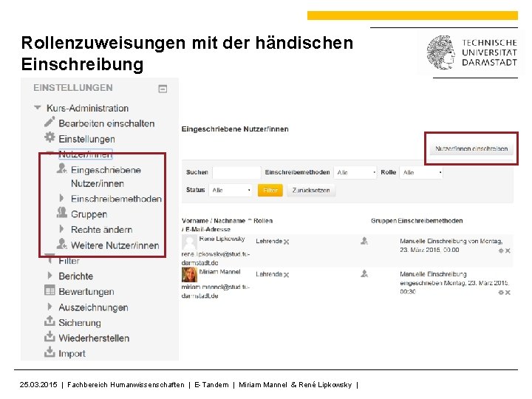Click the Gruppen group icon
This screenshot has width=532, height=399.
[x=62, y=213]
